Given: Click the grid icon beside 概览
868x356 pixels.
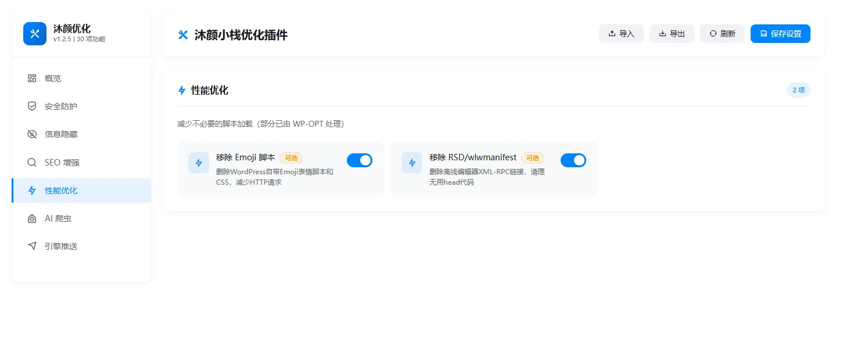Looking at the screenshot, I should coord(32,78).
